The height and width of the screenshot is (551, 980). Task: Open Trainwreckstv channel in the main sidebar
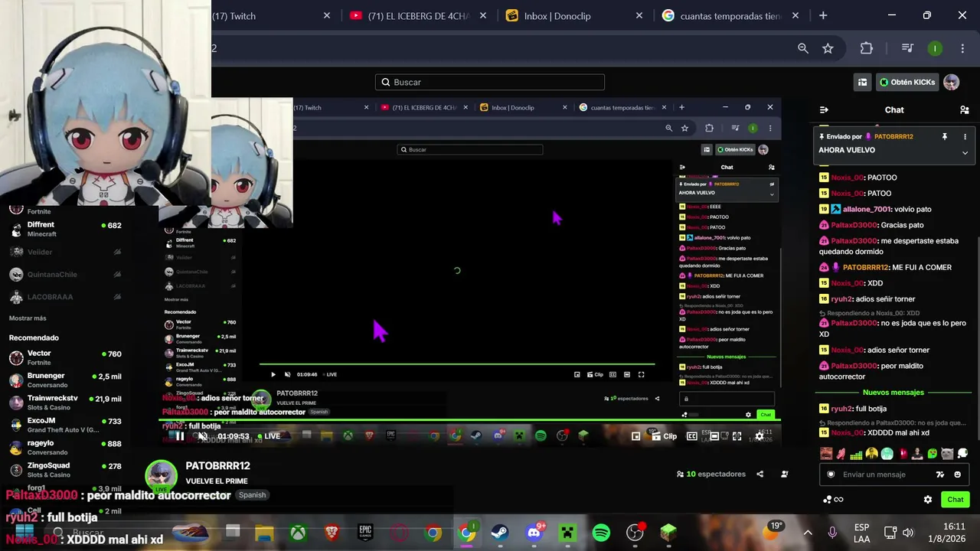pos(65,403)
